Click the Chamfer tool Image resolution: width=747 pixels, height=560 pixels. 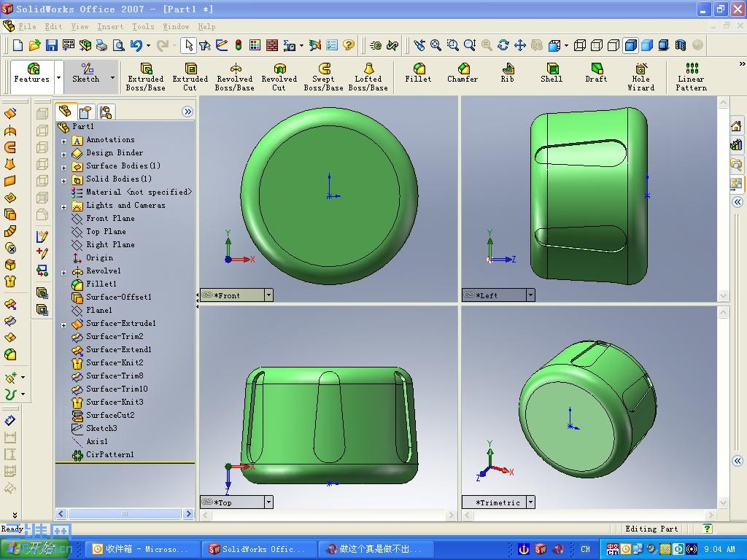coord(462,73)
